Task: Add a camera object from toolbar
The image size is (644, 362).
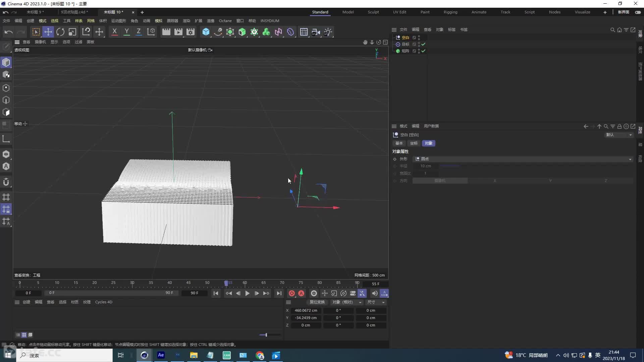Action: pos(316,32)
